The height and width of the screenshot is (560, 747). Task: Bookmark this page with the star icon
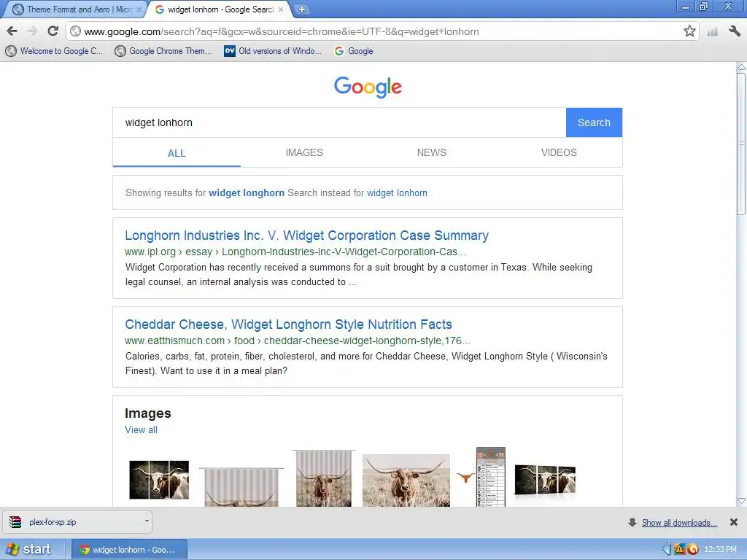point(689,31)
